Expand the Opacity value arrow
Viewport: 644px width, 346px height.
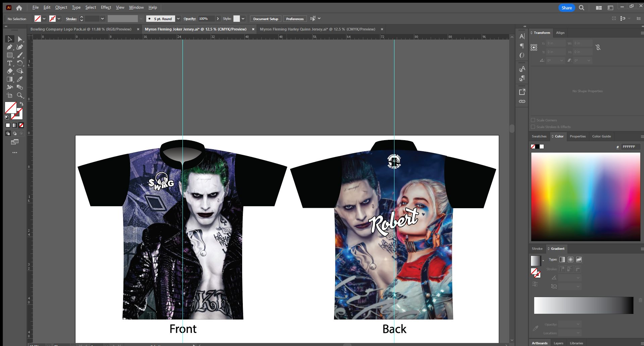(x=218, y=19)
